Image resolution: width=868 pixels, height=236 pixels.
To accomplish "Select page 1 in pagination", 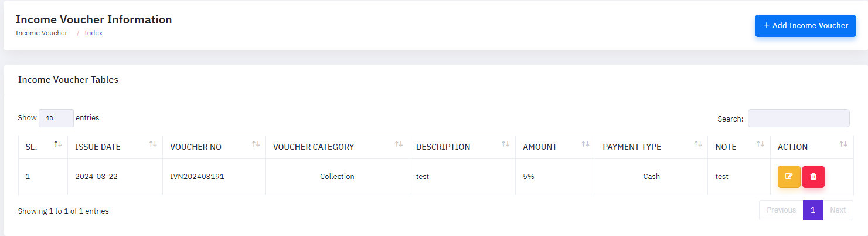I will point(812,210).
